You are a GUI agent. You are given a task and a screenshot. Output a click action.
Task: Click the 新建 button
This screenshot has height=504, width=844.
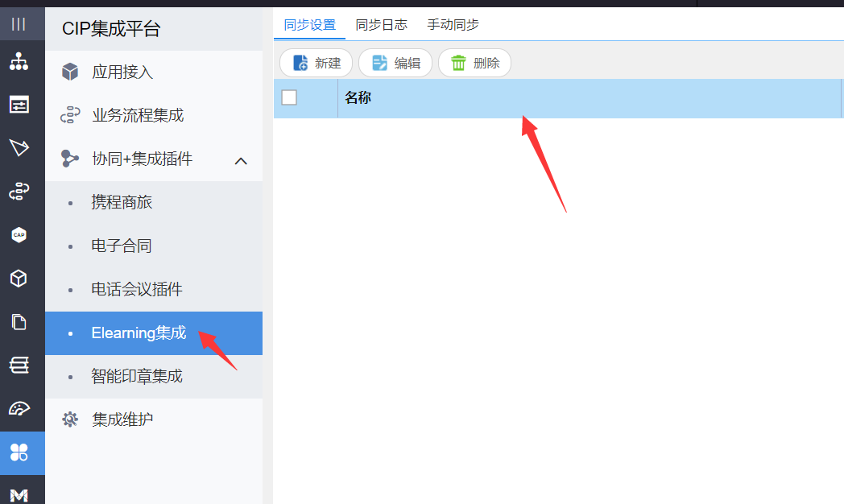[x=316, y=63]
